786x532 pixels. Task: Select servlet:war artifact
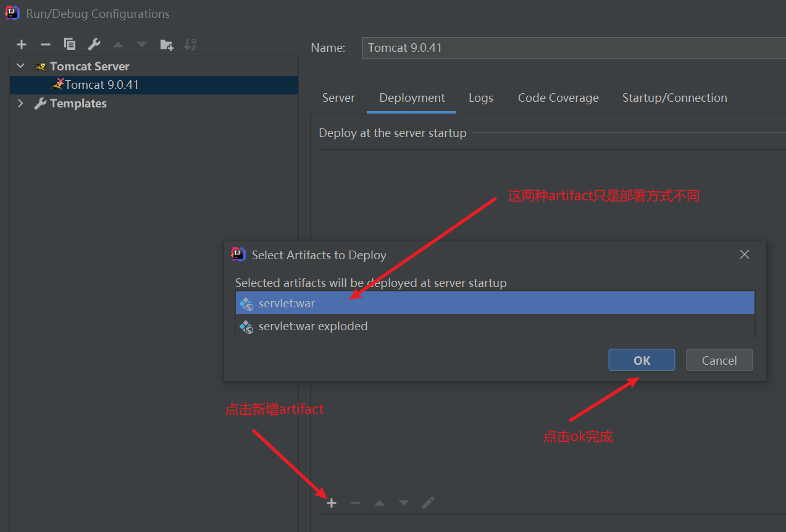point(495,303)
